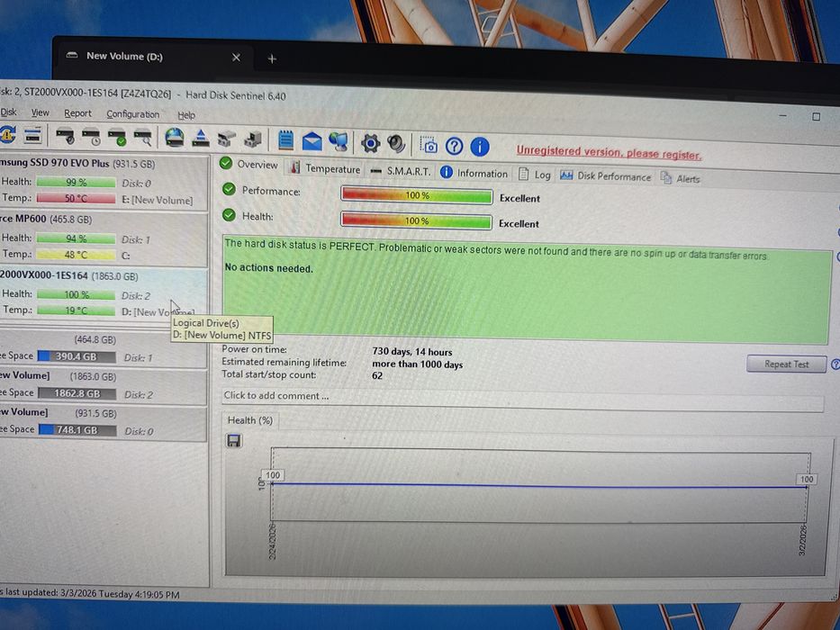Click the question mark help icon
Viewport: 840px width, 630px height.
[455, 146]
